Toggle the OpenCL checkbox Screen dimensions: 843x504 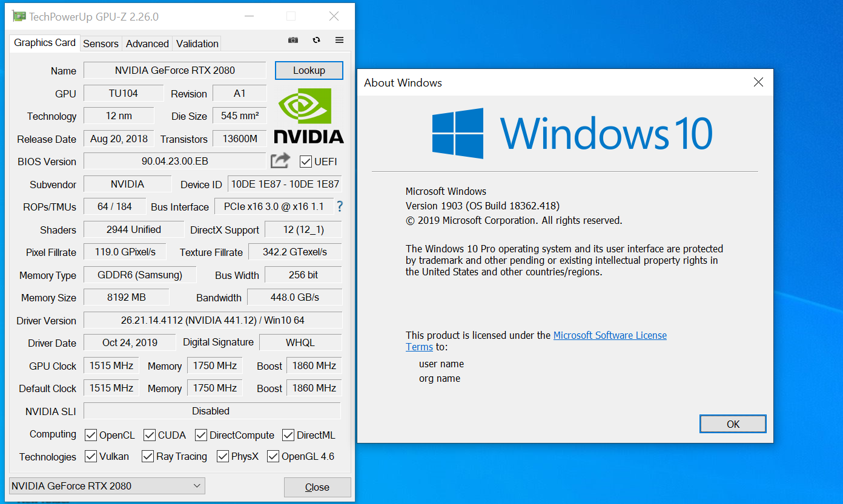(x=91, y=435)
